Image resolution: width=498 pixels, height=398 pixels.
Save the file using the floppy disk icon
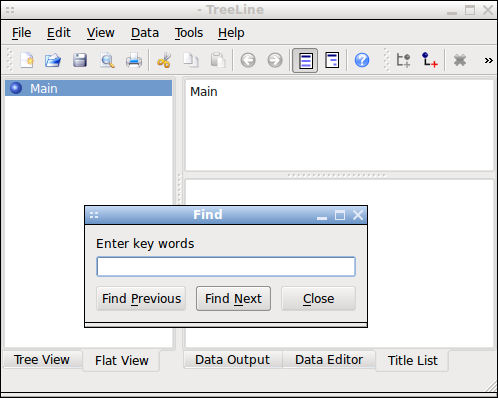click(x=80, y=60)
